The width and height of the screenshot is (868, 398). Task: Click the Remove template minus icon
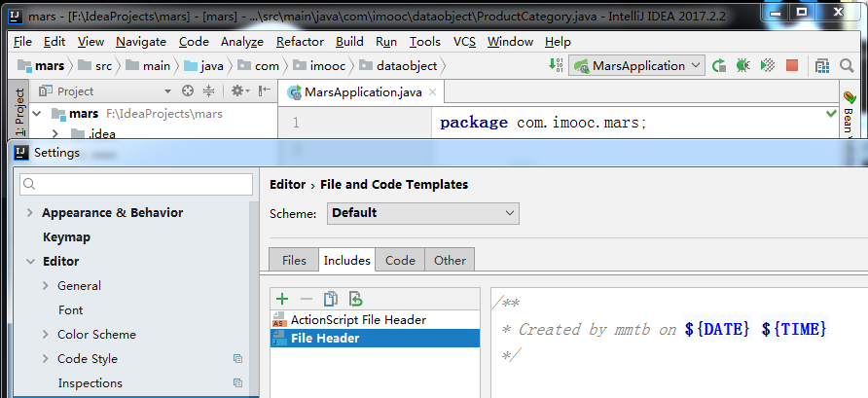[x=307, y=300]
